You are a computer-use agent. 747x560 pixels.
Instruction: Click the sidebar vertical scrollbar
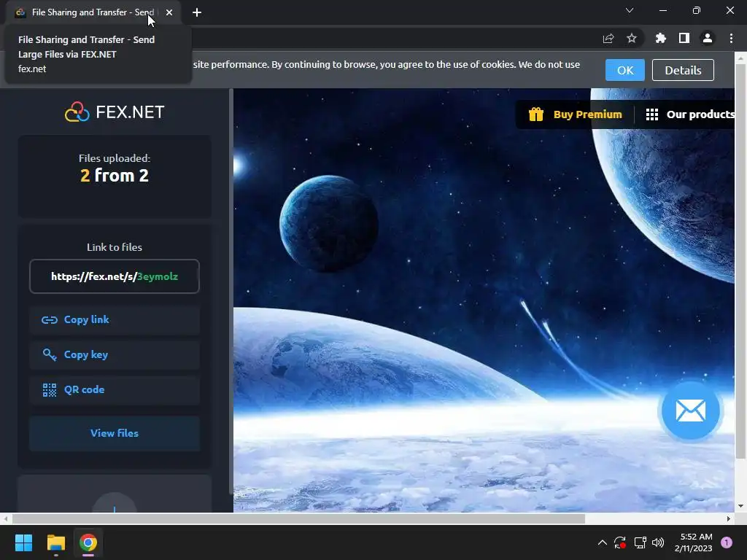[231, 292]
